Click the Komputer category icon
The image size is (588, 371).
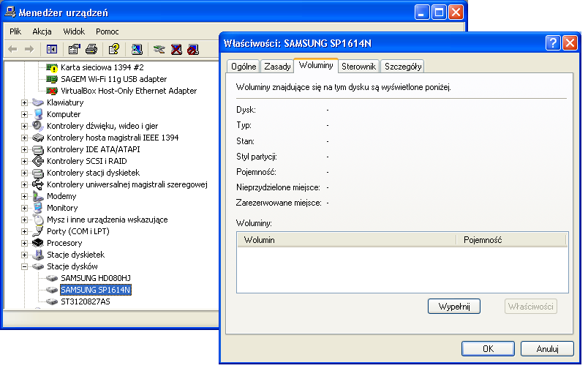coord(38,114)
